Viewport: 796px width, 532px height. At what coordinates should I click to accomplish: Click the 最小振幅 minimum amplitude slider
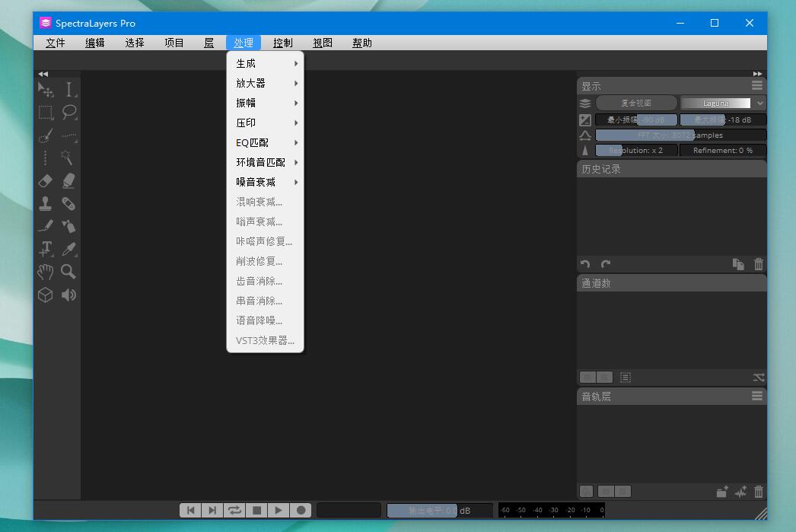(x=636, y=119)
